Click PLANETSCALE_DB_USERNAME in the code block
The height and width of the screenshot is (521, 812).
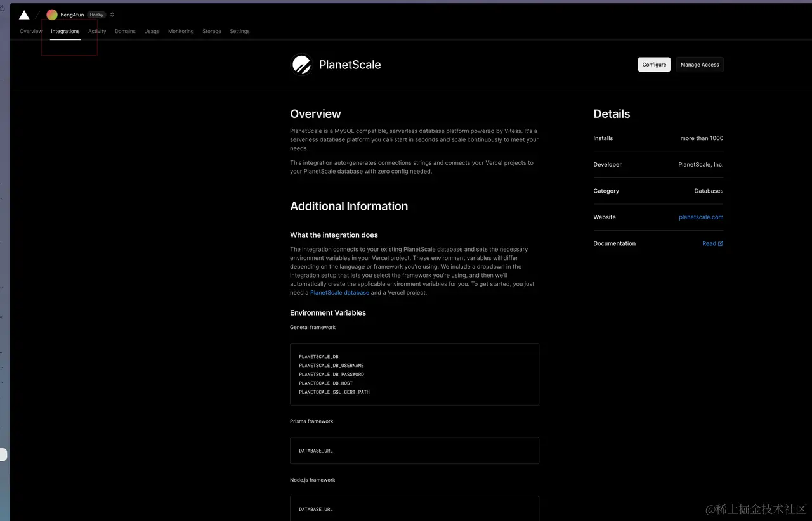[331, 366]
